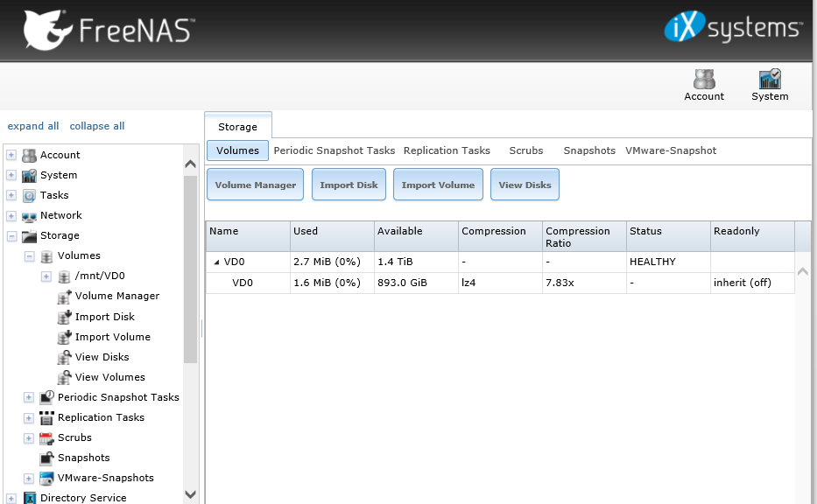Click the System tree icon in sidebar
817x504 pixels.
(29, 175)
